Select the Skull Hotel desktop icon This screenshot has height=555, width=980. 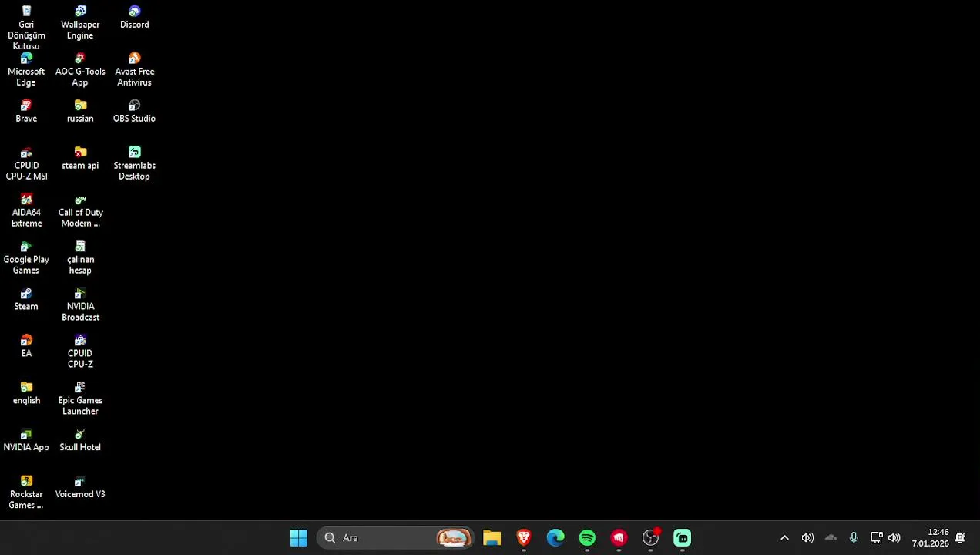coord(80,440)
